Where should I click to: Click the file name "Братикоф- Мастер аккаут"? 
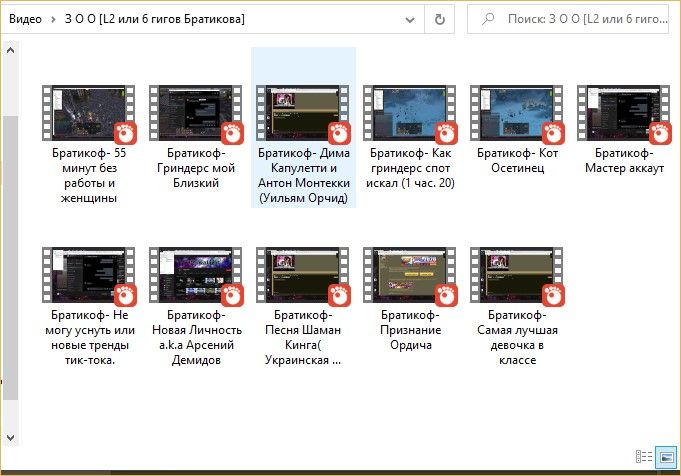[x=624, y=161]
